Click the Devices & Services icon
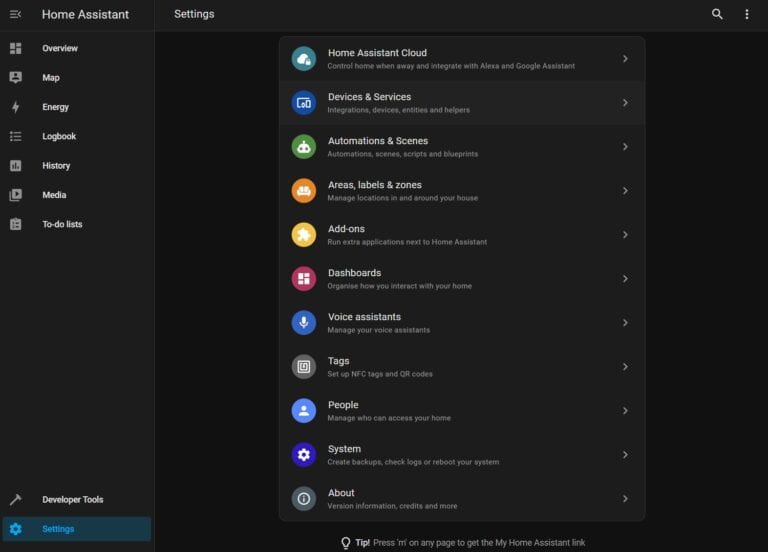Screen dimensions: 768x552 coord(304,103)
